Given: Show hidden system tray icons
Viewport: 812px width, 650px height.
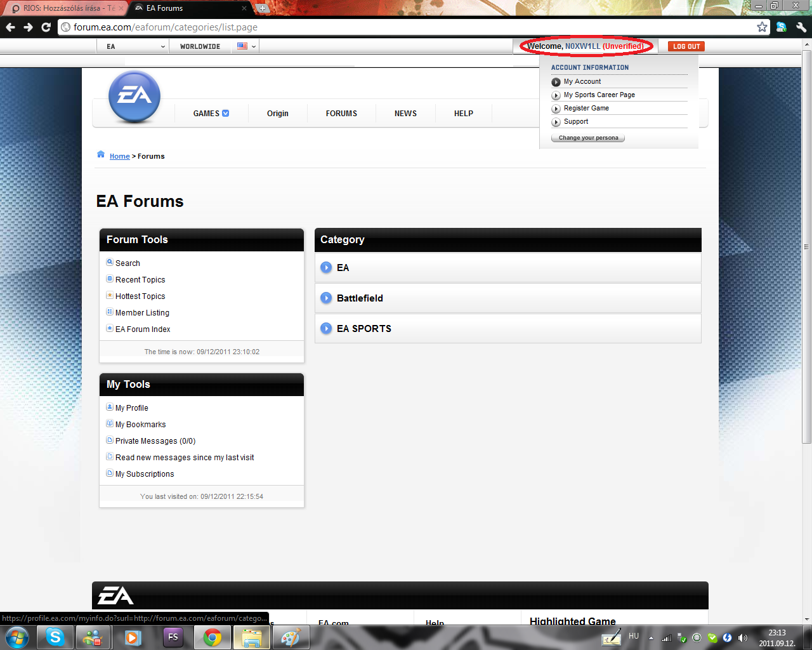Looking at the screenshot, I should pyautogui.click(x=651, y=638).
